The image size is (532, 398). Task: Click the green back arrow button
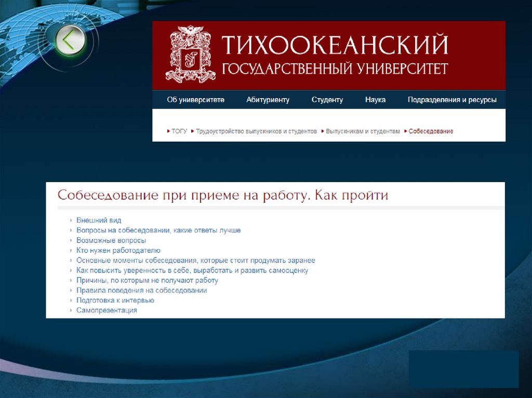70,40
